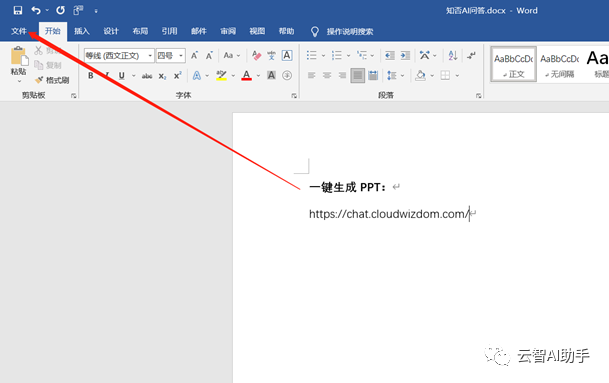This screenshot has height=383, width=609.
Task: Click the enclosed character circle icon
Action: [287, 75]
